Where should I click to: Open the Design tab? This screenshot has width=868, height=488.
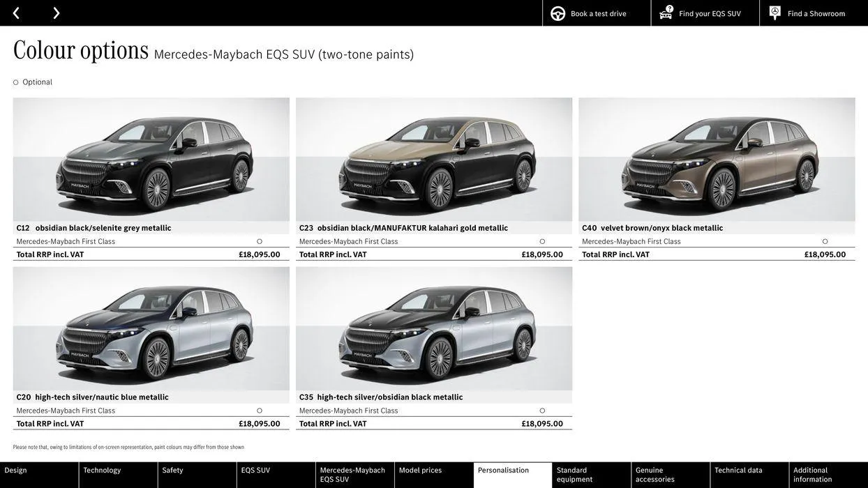39,475
